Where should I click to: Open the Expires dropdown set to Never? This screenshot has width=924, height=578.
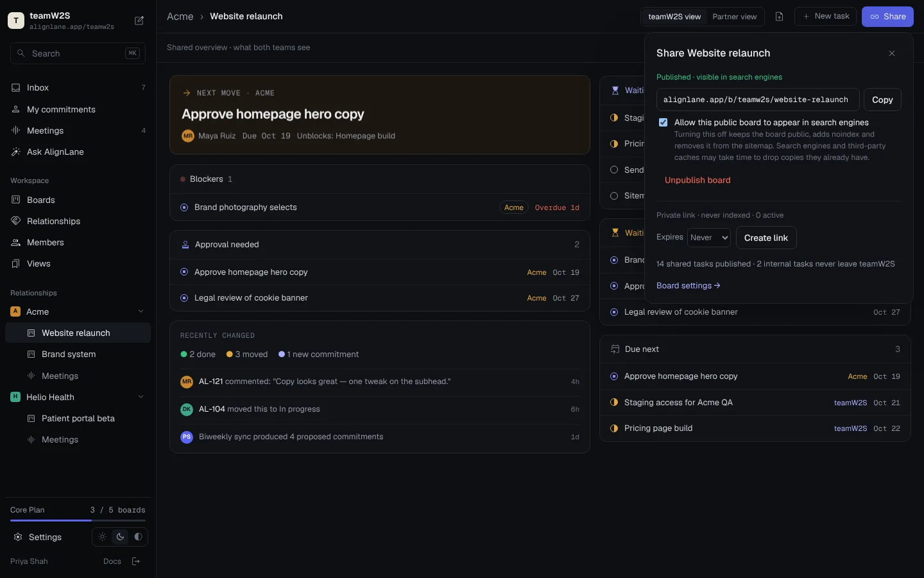(x=709, y=238)
